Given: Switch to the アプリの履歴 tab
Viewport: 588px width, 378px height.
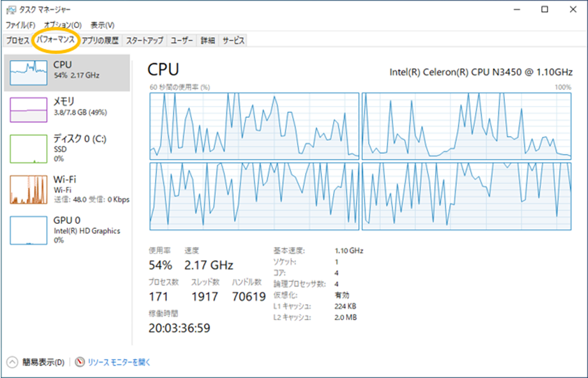Looking at the screenshot, I should click(x=100, y=40).
